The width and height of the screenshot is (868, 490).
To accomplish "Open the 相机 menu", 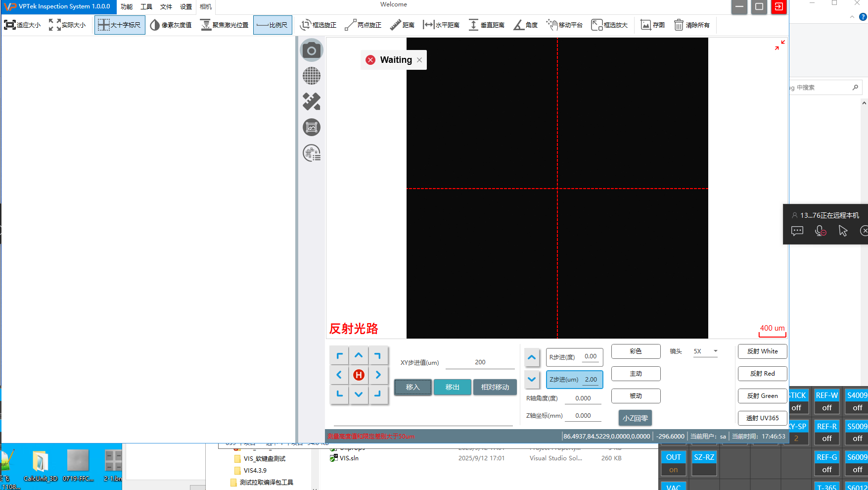I will tap(206, 6).
